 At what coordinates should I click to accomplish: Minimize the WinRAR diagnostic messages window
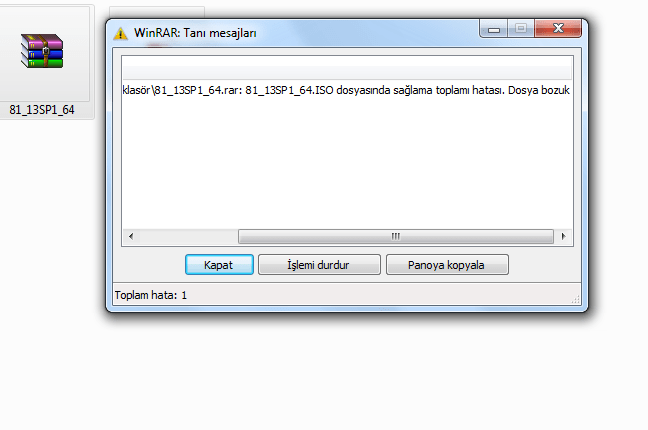tap(493, 29)
